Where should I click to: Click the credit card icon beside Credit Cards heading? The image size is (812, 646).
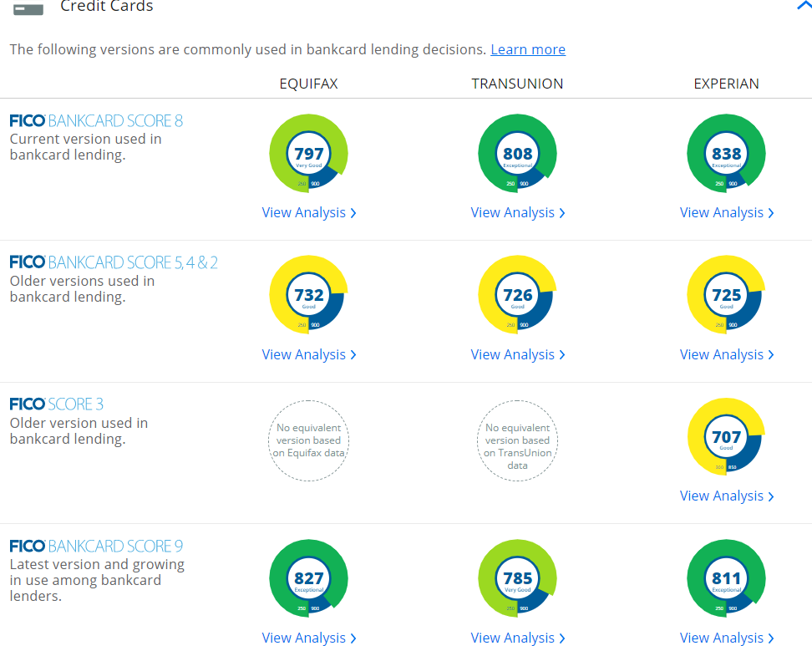(x=29, y=8)
